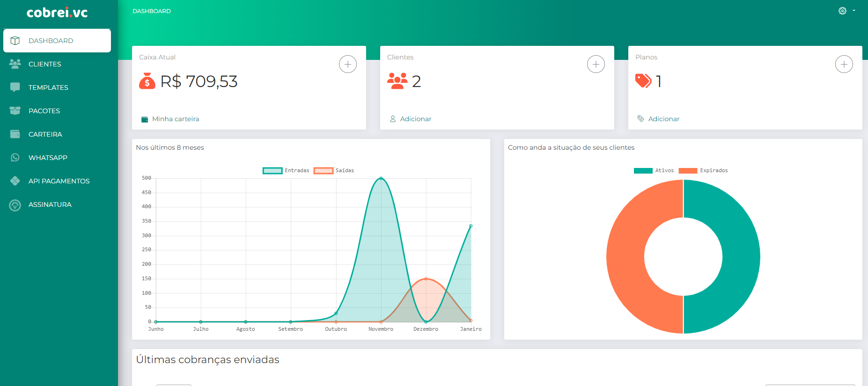Toggle Entradas series in chart legend

pyautogui.click(x=272, y=171)
